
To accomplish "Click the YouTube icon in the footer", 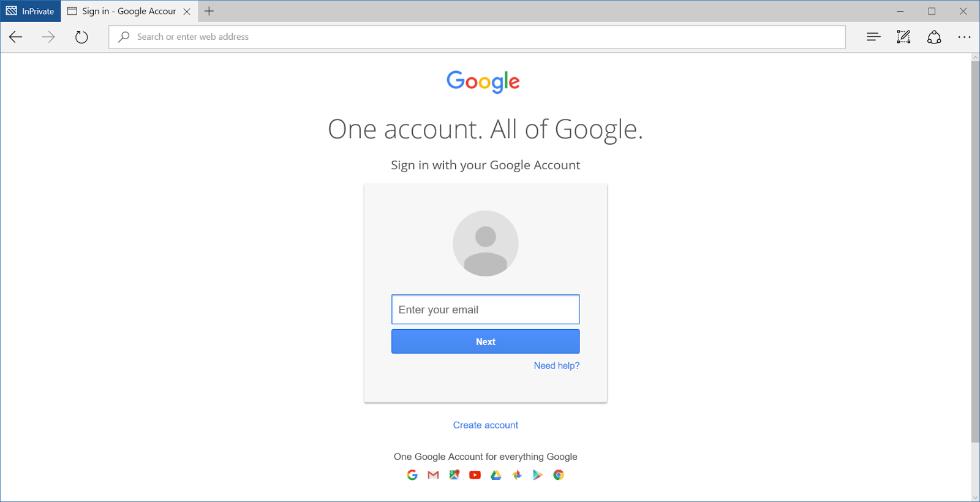I will coord(475,475).
